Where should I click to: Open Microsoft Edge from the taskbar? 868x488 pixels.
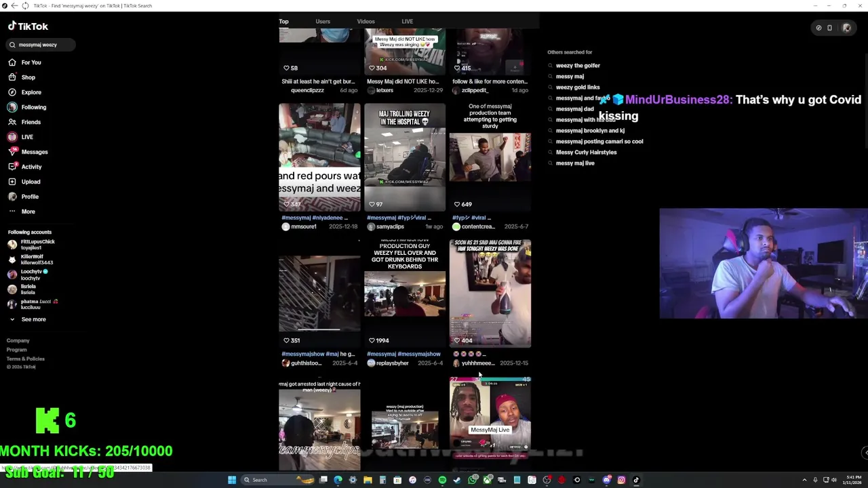pyautogui.click(x=338, y=480)
